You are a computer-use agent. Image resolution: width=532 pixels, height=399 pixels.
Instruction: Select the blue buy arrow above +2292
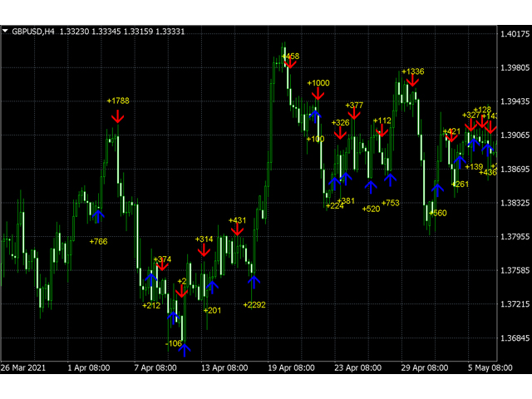(x=254, y=283)
